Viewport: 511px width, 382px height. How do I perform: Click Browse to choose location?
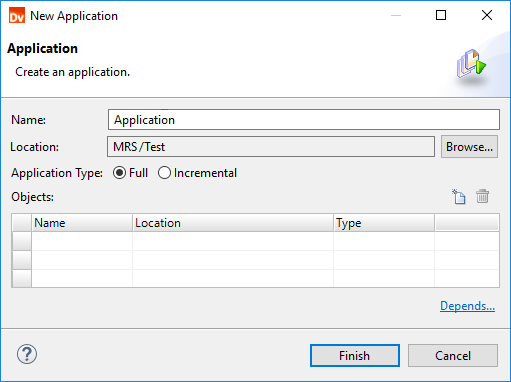coord(469,147)
